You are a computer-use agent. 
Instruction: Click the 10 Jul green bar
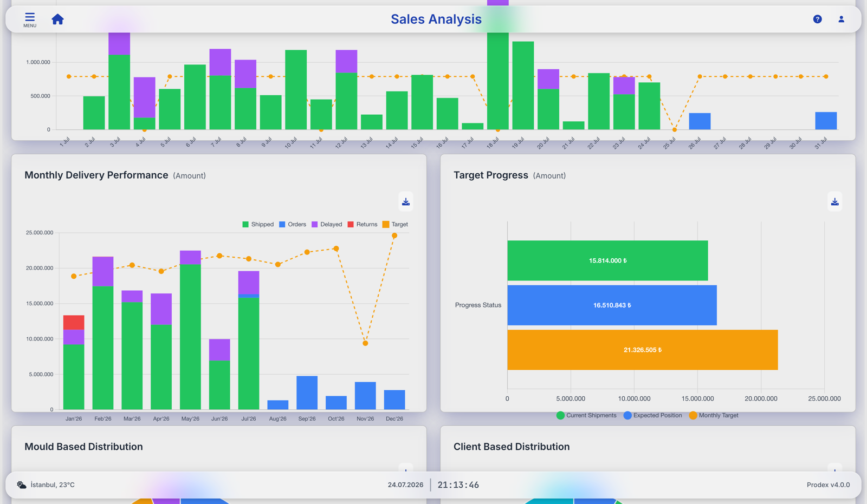point(296,90)
